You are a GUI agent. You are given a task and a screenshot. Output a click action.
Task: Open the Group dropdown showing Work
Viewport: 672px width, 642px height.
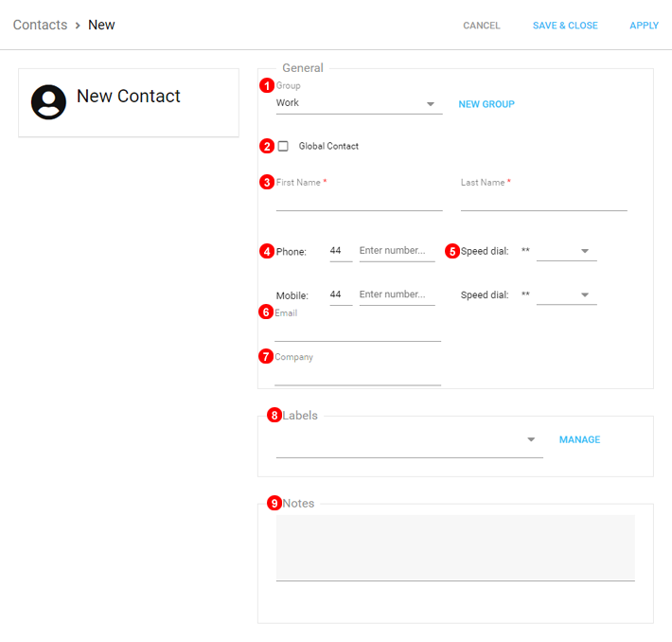pos(359,103)
